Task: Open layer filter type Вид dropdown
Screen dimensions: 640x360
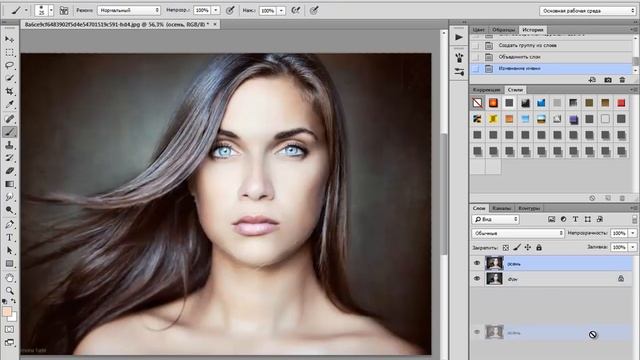Action: (x=496, y=220)
